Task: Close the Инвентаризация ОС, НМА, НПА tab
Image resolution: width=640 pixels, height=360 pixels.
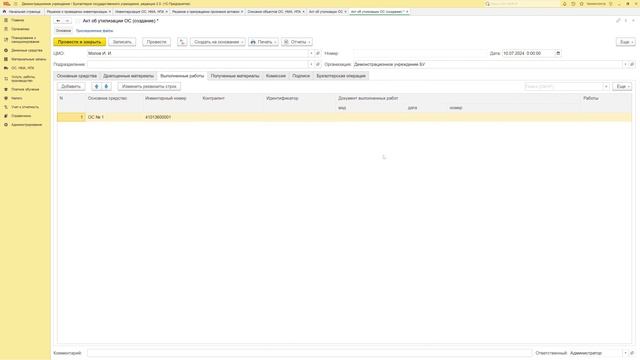Action: (167, 12)
